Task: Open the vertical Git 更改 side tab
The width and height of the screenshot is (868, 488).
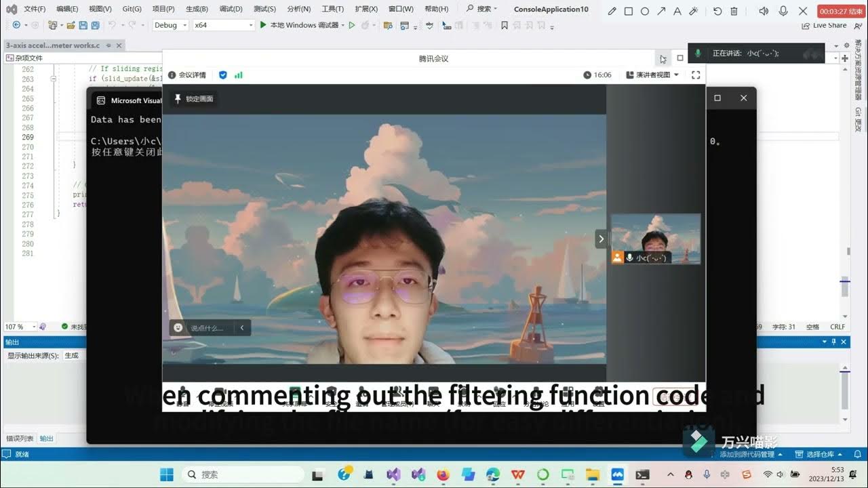Action: (858, 119)
